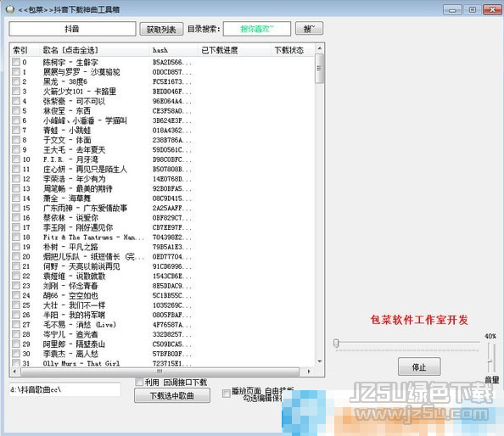The image size is (504, 436).
Task: Close the 抖音下载神曲工具箱 window
Action: tap(492, 9)
